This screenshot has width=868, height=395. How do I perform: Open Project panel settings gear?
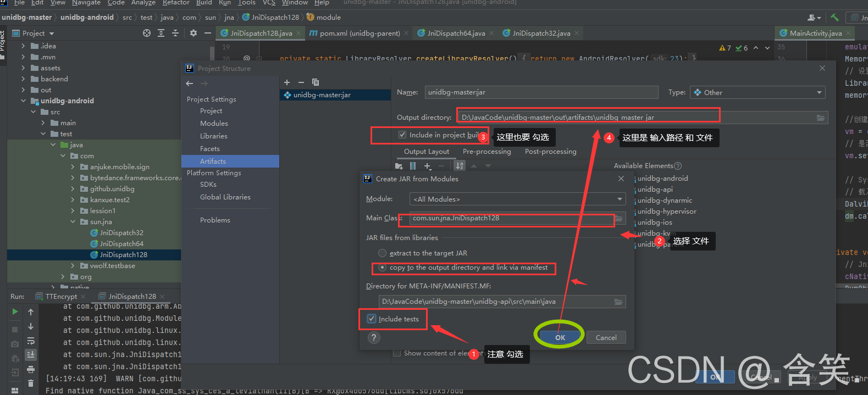[193, 33]
